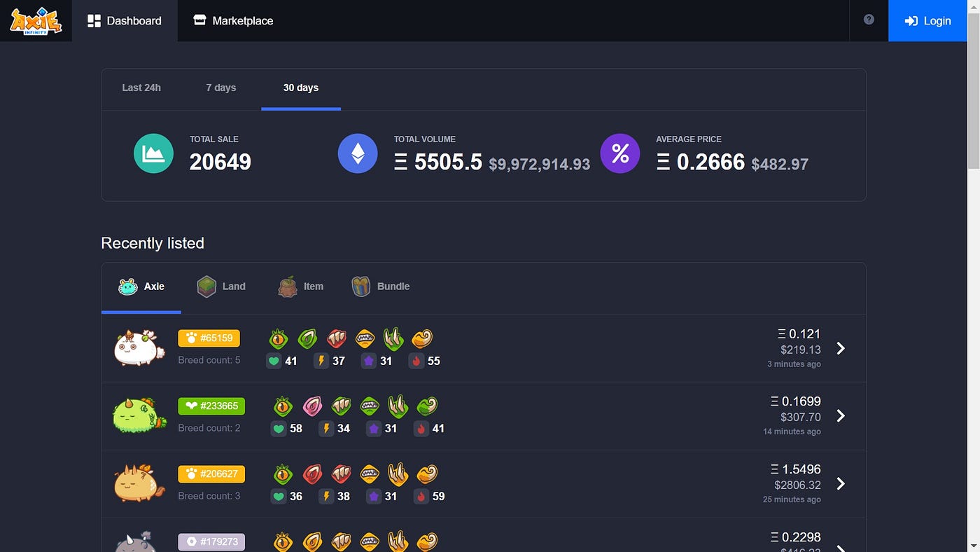
Task: Click the Login button
Action: (927, 21)
